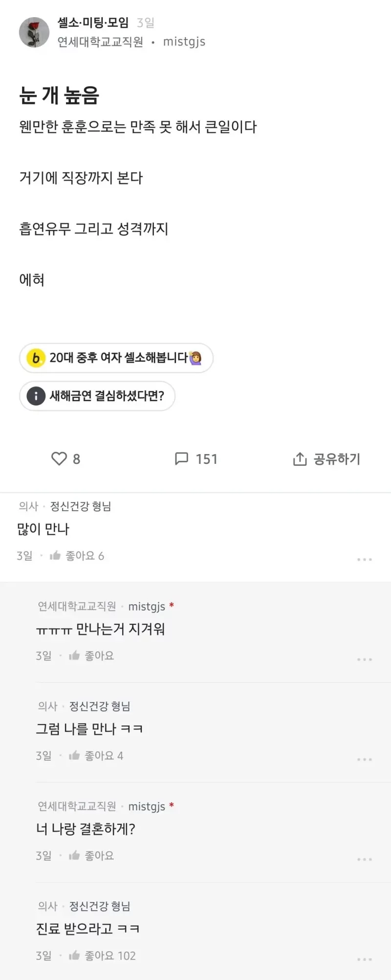Thumbs-up the '그럼 나를 만나' reply
This screenshot has height=980, width=391.
pos(74,755)
